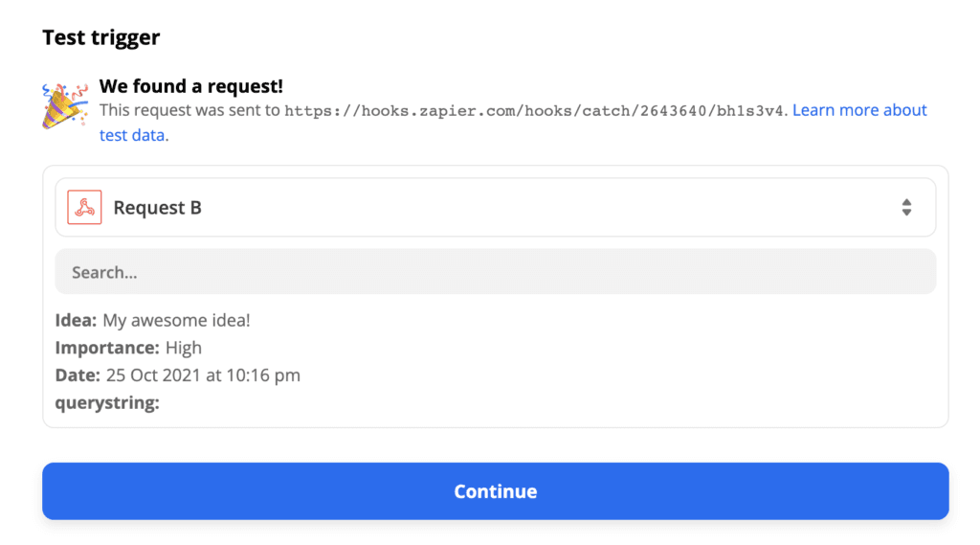
Task: Click the '25 Oct 2021 at 10:16 pm' value
Action: point(203,375)
